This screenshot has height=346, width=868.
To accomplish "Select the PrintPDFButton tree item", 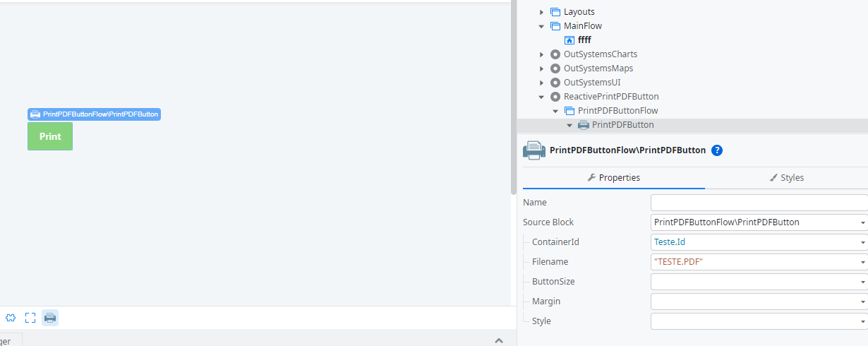I will coord(623,125).
